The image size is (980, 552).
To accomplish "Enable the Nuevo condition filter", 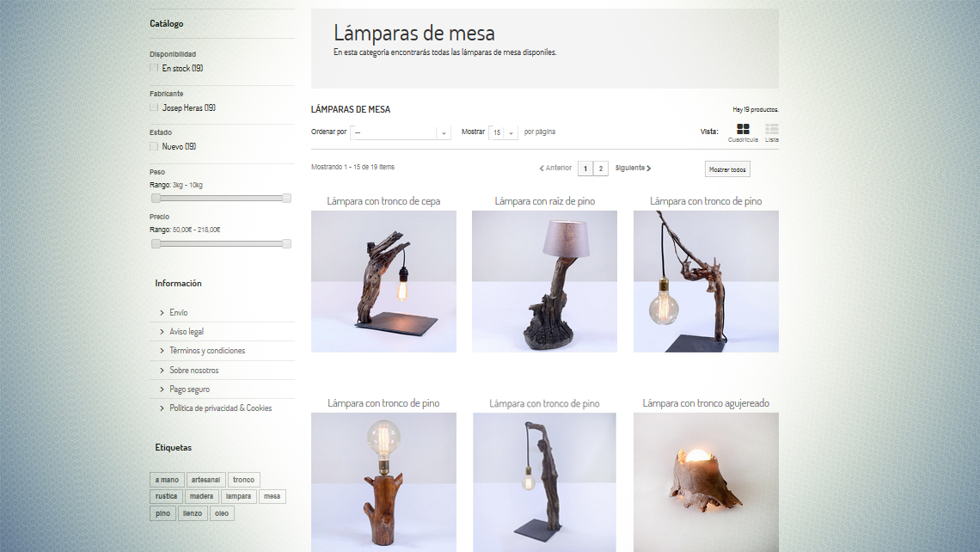I will click(x=152, y=145).
